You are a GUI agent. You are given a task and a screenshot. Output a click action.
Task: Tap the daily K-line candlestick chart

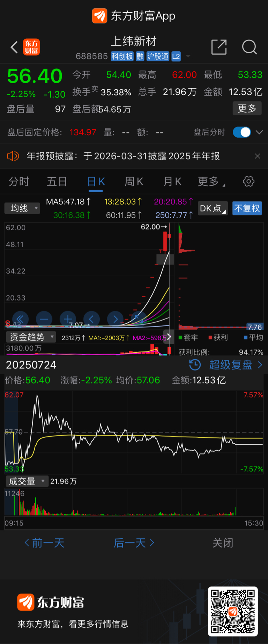[x=89, y=275]
